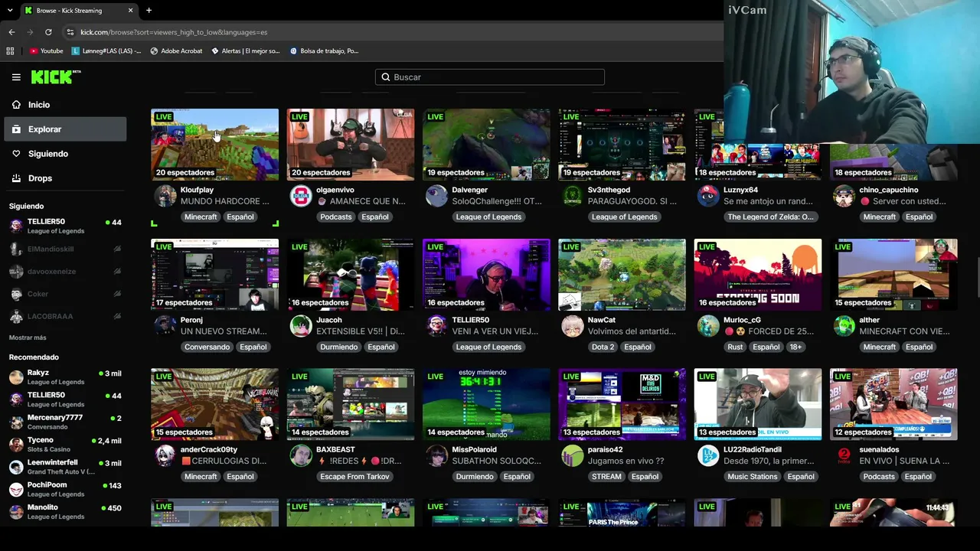Open the MissPolaroid subathon thumbnail
980x551 pixels.
pos(486,405)
